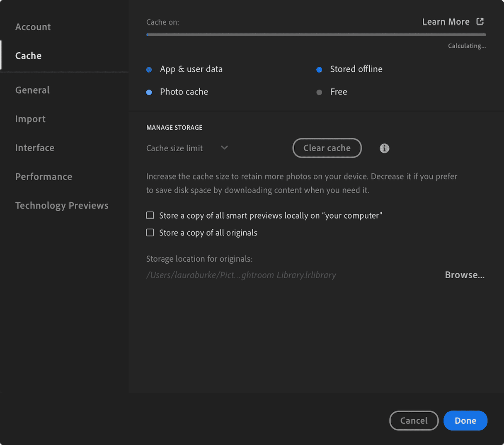This screenshot has width=504, height=445.
Task: Check Store a copy of all originals
Action: [x=150, y=232]
